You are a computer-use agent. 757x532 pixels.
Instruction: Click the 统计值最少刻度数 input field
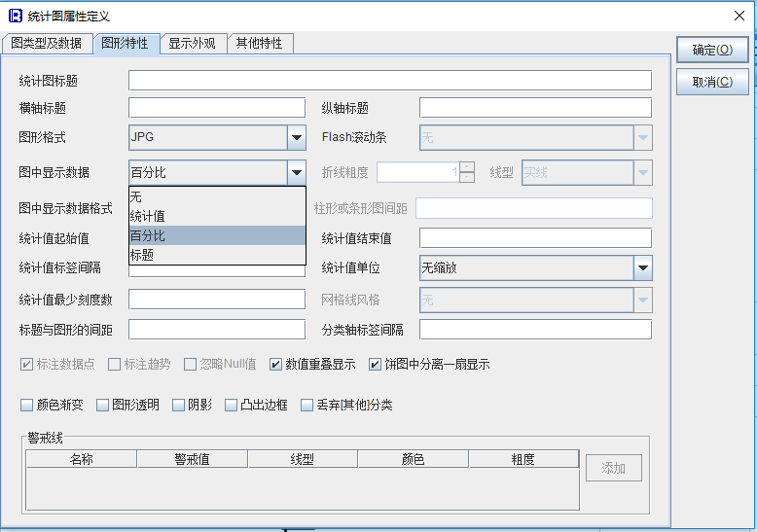217,300
